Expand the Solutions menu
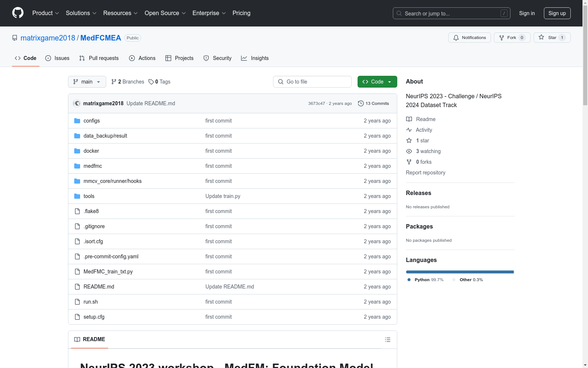Image resolution: width=588 pixels, height=368 pixels. click(81, 13)
